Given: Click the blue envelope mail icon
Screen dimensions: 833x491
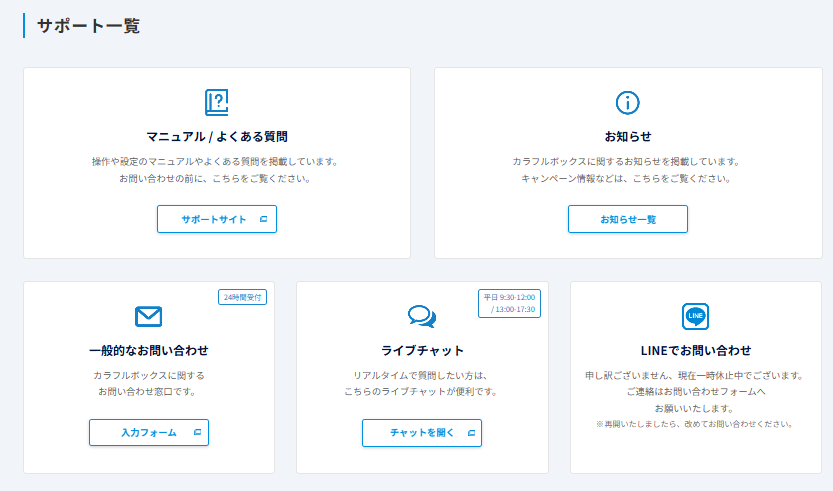Looking at the screenshot, I should click(x=148, y=317).
